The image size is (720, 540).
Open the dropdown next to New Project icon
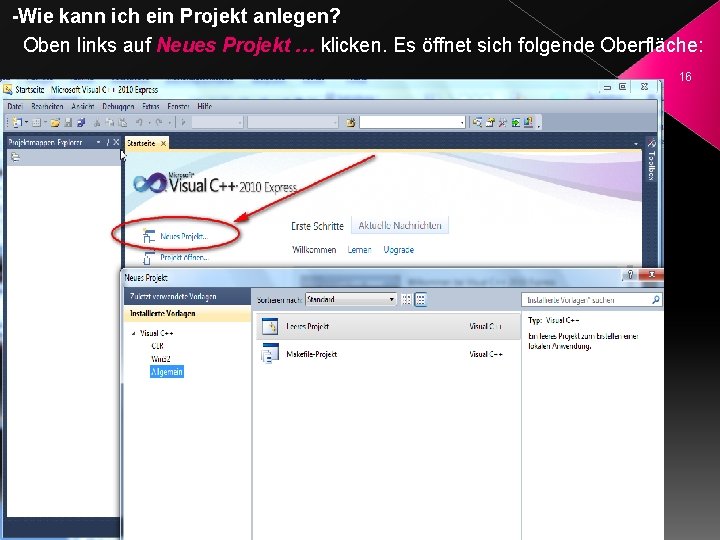26,122
